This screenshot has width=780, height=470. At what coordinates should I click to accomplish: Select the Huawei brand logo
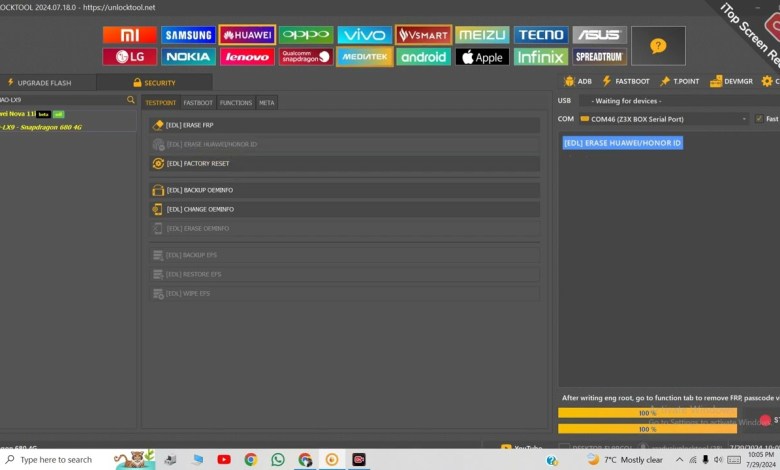pos(246,35)
